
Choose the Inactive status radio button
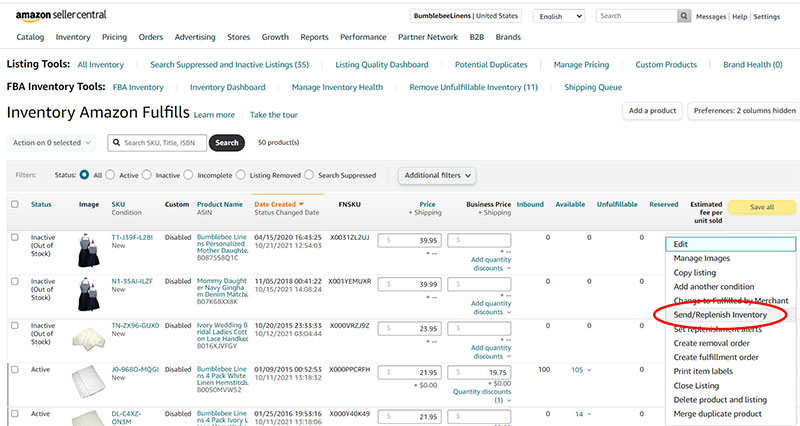click(x=147, y=174)
